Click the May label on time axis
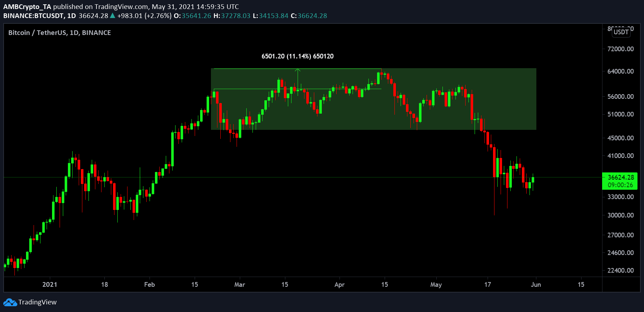 [436, 285]
